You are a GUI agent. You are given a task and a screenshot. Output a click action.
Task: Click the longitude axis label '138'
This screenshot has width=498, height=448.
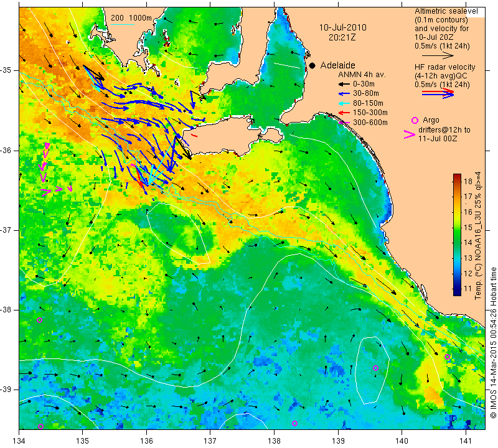pyautogui.click(x=274, y=441)
